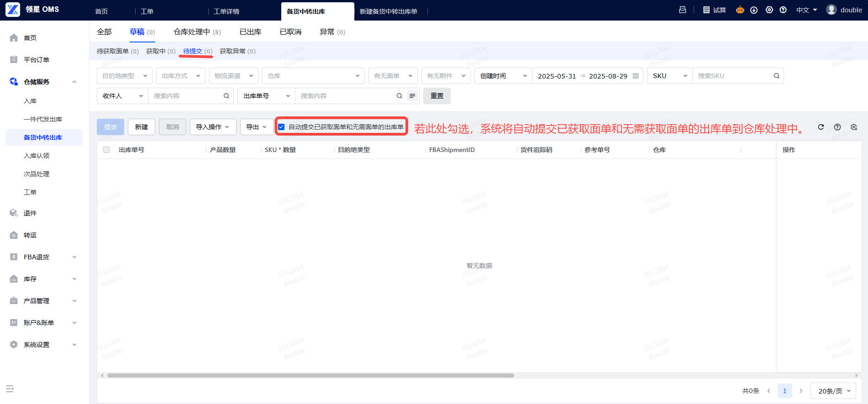868x404 pixels.
Task: Refresh the outbound order list
Action: click(821, 127)
